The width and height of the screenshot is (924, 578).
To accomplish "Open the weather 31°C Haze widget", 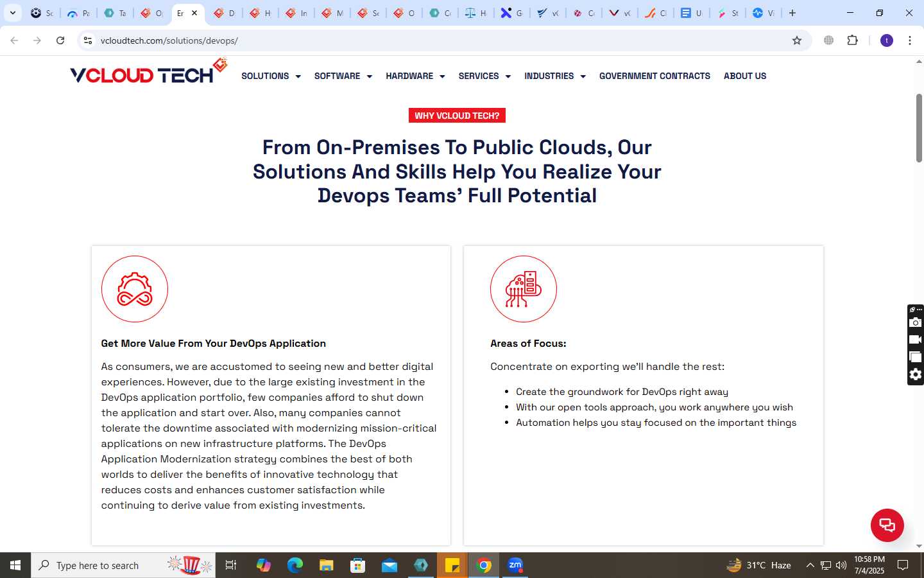I will pos(759,565).
